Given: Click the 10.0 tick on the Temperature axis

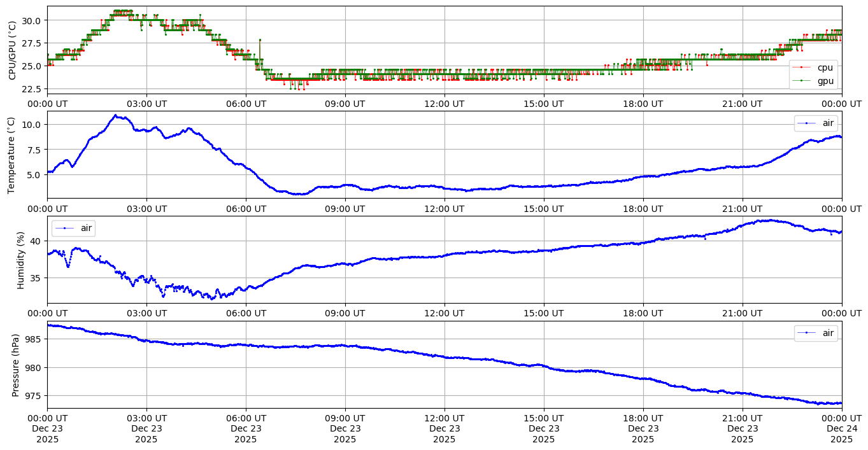Looking at the screenshot, I should click(x=32, y=124).
